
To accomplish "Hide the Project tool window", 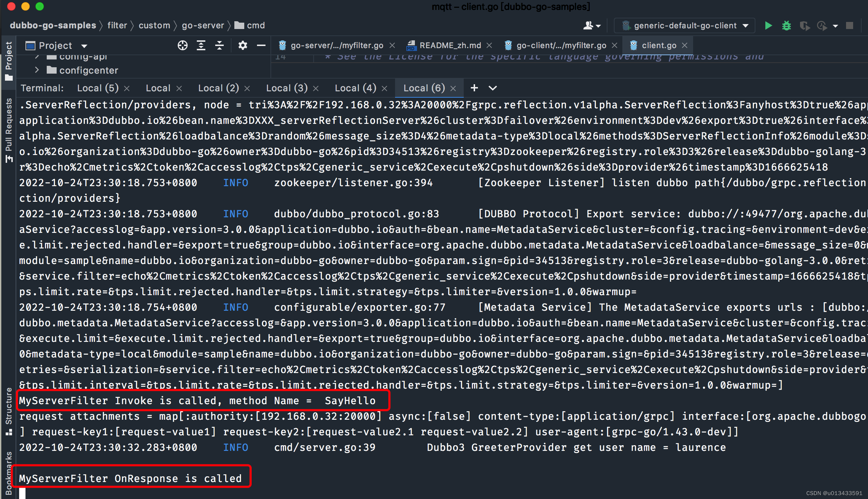I will 261,46.
